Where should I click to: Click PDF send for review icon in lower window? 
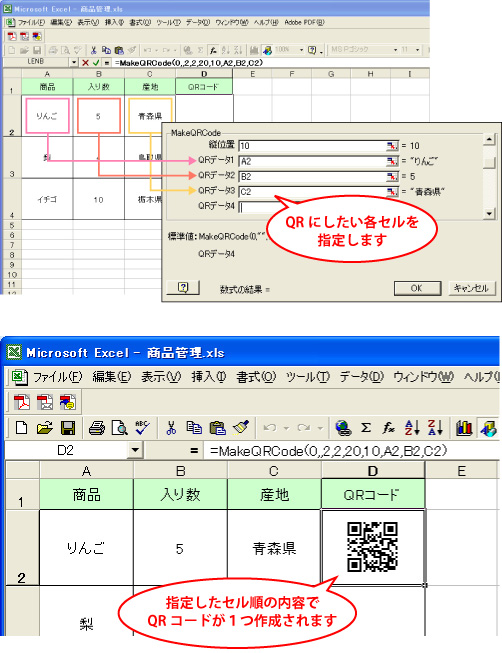[x=67, y=402]
